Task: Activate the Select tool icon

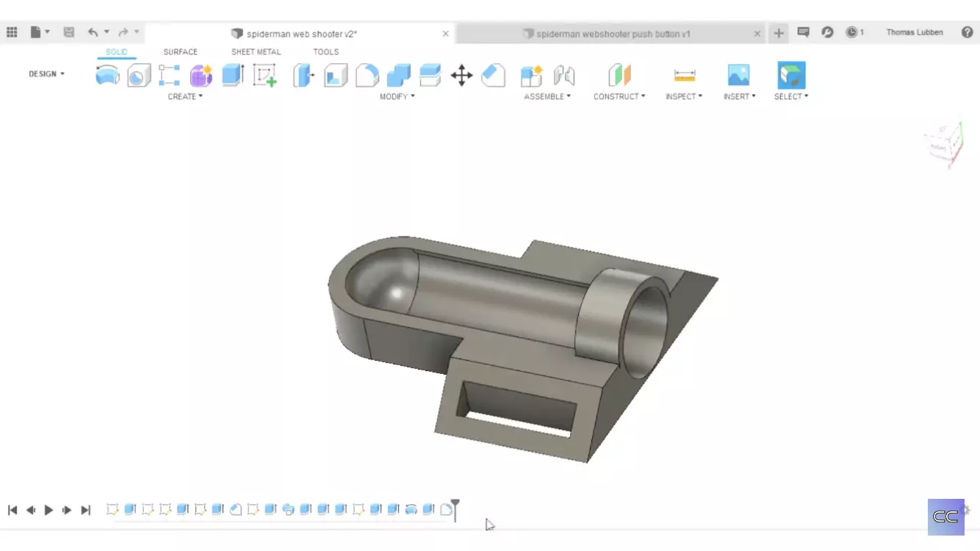Action: 791,75
